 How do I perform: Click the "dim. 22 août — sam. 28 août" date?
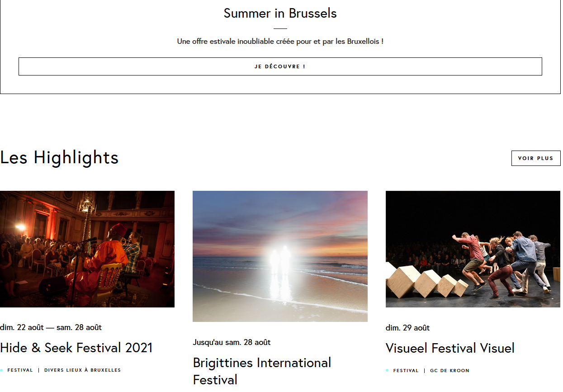[51, 327]
